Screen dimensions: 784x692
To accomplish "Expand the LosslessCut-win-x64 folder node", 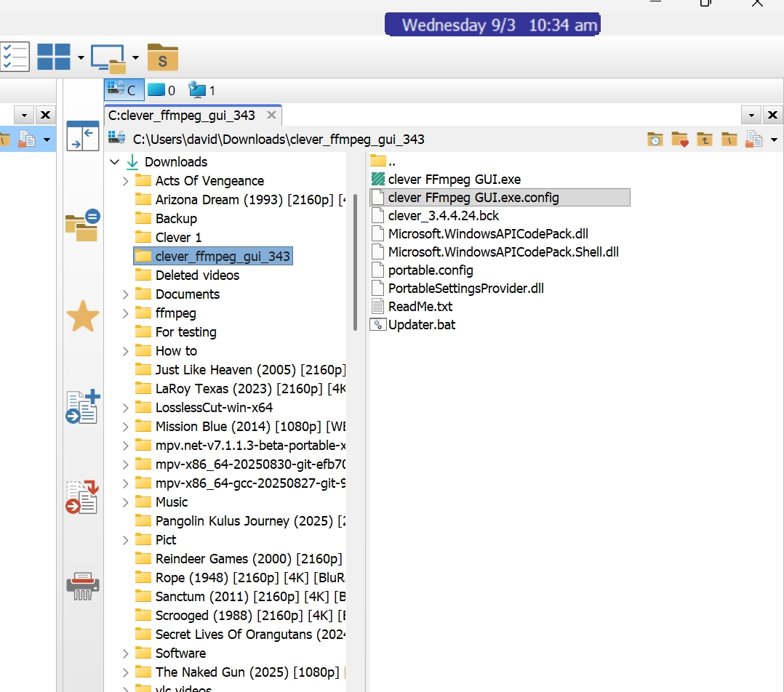I will click(x=126, y=408).
